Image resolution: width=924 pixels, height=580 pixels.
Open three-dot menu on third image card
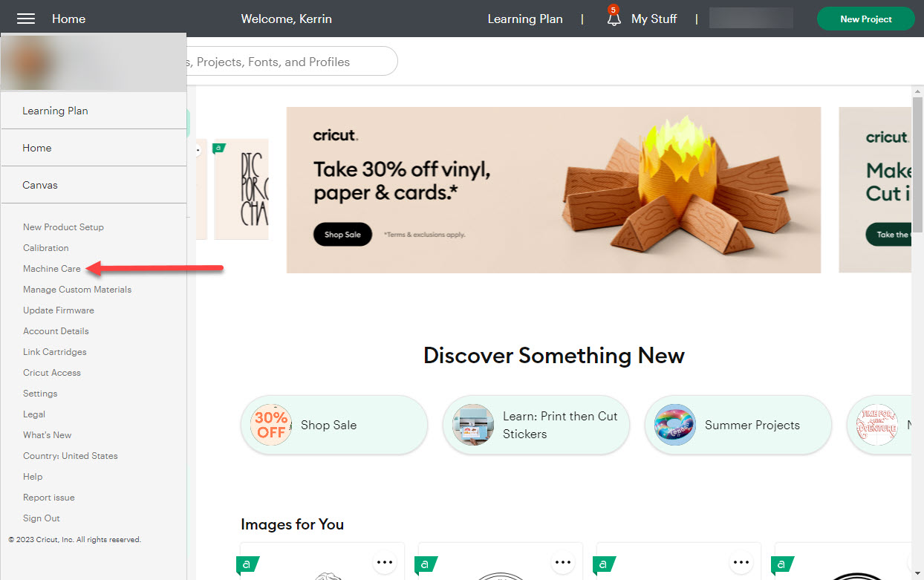pos(741,562)
